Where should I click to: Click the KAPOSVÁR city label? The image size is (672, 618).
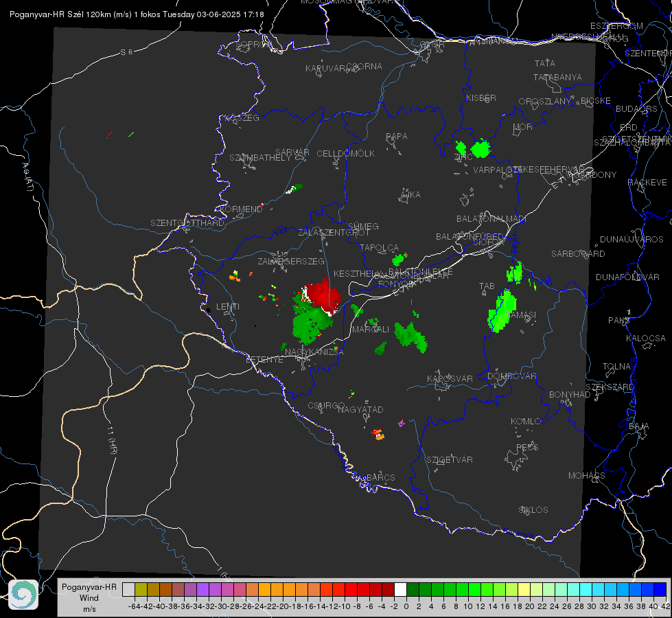(450, 378)
